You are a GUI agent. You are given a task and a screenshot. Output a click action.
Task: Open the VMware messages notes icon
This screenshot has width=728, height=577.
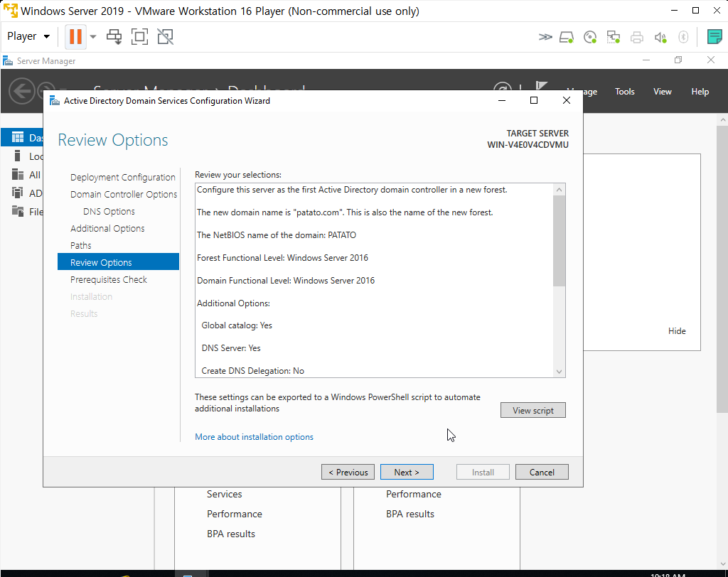(714, 36)
